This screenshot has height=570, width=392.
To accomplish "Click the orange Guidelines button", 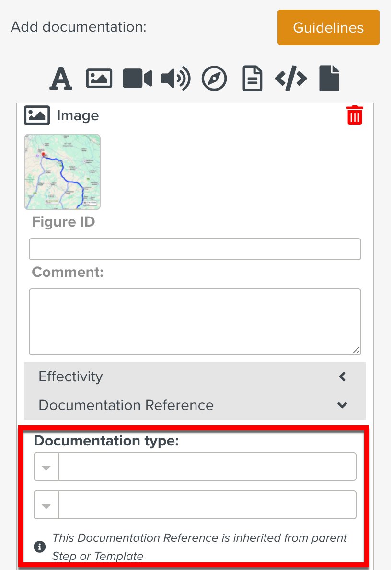I will click(328, 27).
